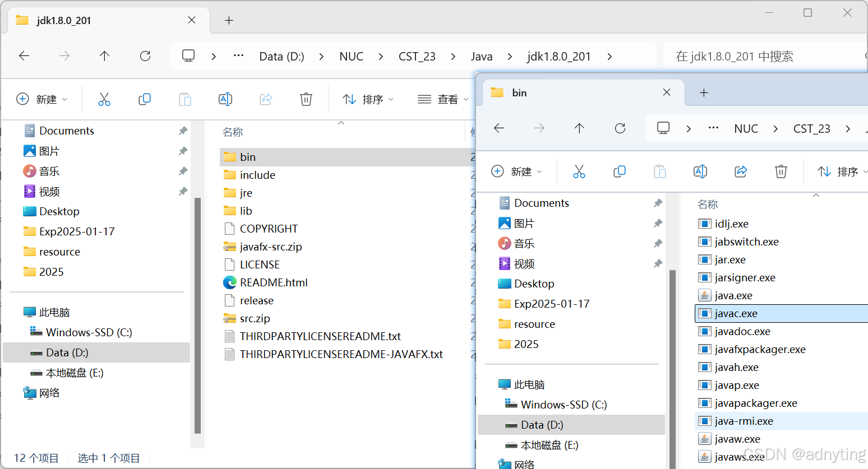
Task: Expand breadcrumb ellipsis in jdk1.8.0_201 address bar
Action: (238, 56)
